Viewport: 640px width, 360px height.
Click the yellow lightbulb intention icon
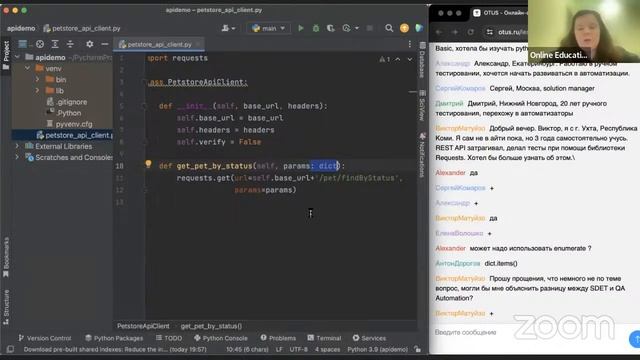click(x=148, y=164)
